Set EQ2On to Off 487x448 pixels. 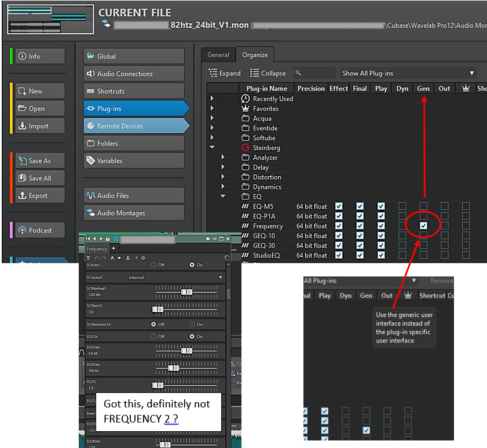(x=153, y=336)
